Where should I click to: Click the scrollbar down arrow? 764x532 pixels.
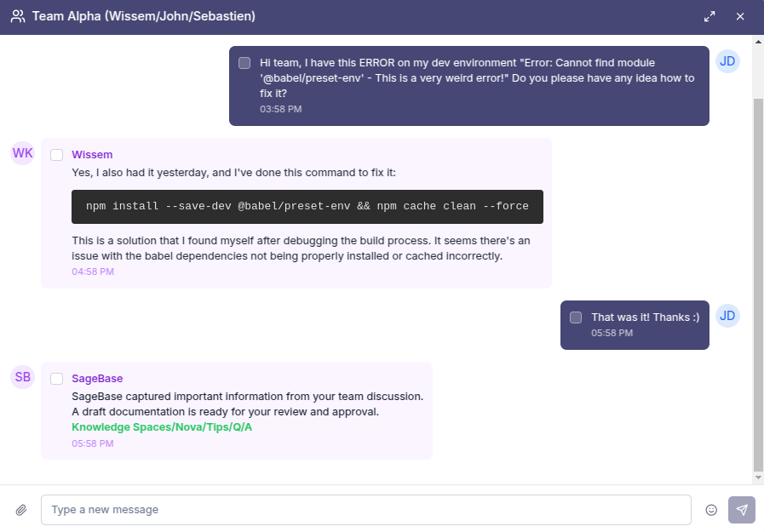coord(758,478)
